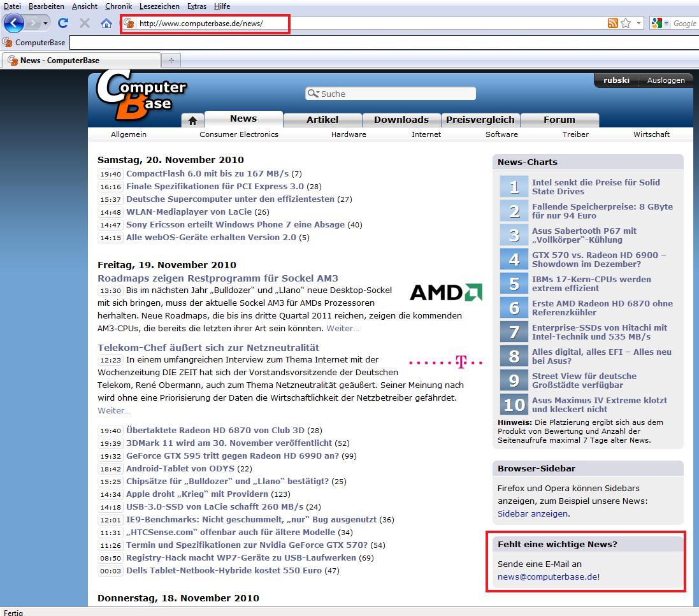
Task: Switch to the Forum tab
Action: (559, 120)
